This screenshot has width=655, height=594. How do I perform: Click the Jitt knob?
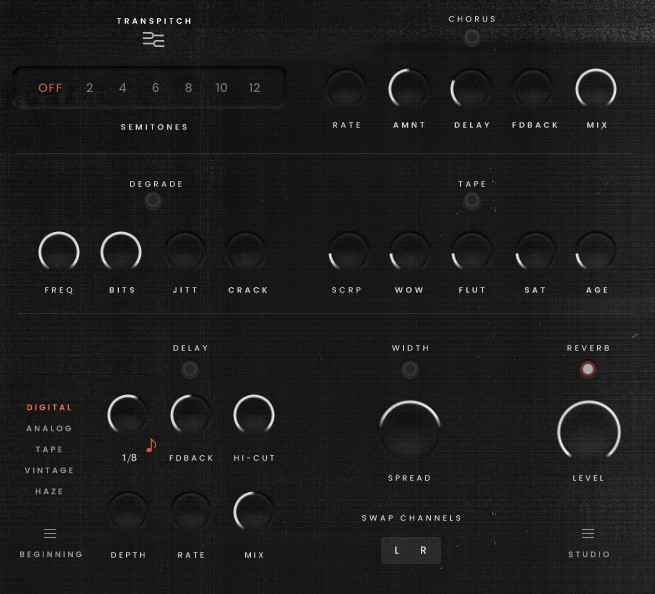[184, 252]
